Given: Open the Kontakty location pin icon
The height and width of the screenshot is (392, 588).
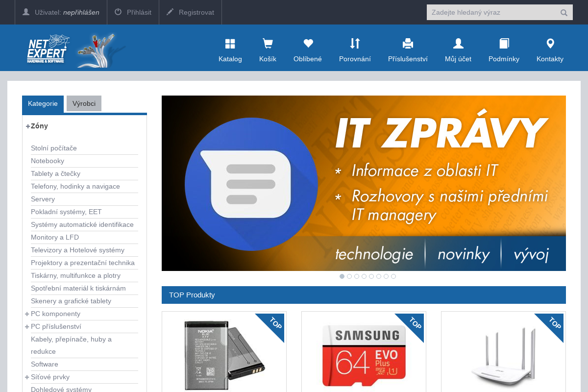Looking at the screenshot, I should (x=550, y=43).
